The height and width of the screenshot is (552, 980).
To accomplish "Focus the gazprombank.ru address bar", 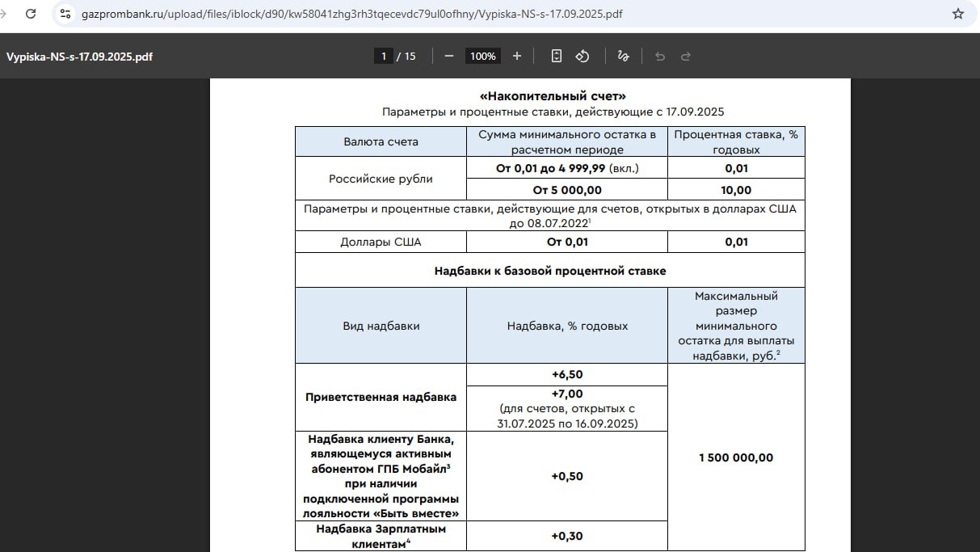I will click(351, 14).
